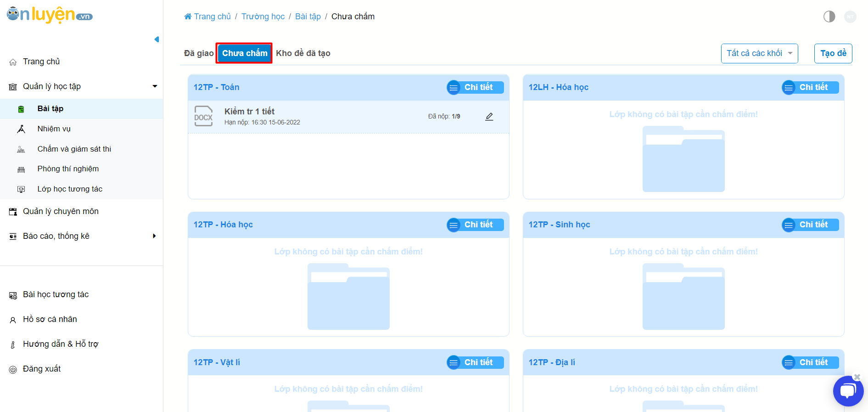This screenshot has height=412, width=868.
Task: Click the 12LH - Hóa học class title
Action: 558,87
